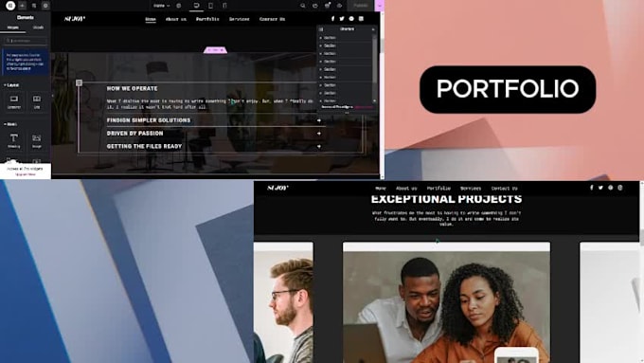This screenshot has width=644, height=363.
Task: Click Facebook icon in preview window header
Action: 591,188
